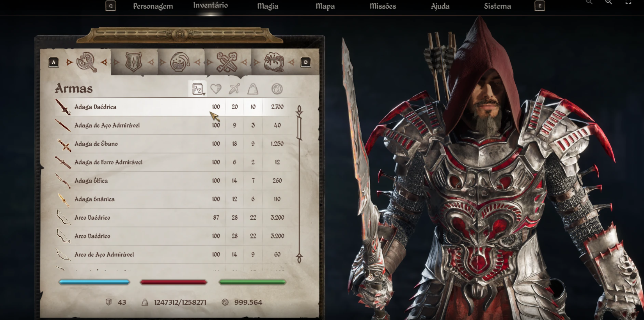Select the Adaga de Ébano row
Image resolution: width=644 pixels, height=320 pixels.
tap(174, 144)
